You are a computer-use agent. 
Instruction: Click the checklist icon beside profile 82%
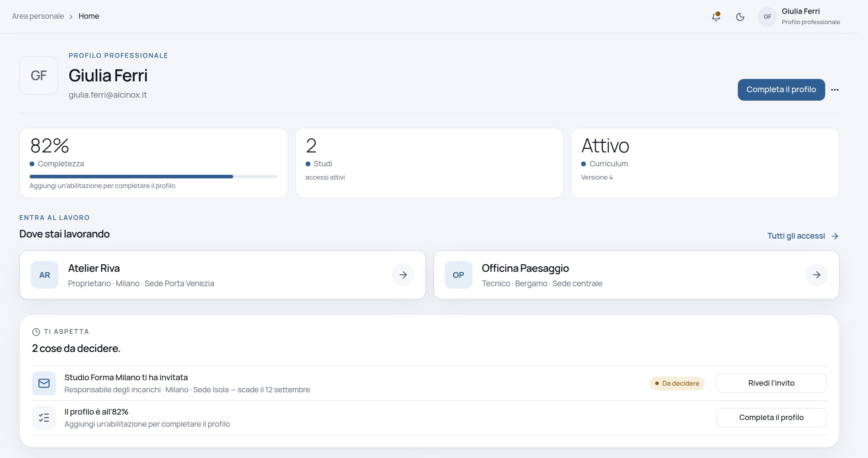pyautogui.click(x=44, y=418)
